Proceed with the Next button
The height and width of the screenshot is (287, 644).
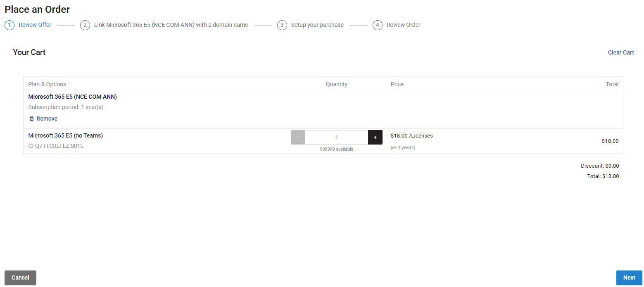click(x=629, y=278)
